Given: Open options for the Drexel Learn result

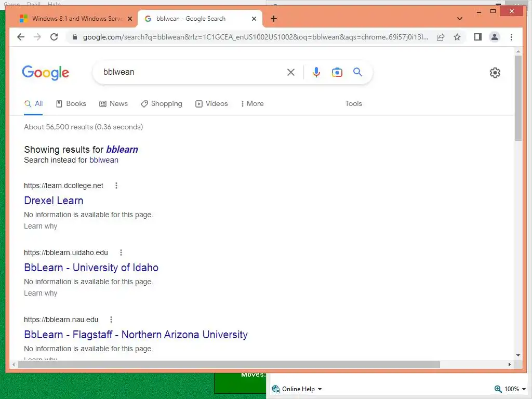Looking at the screenshot, I should pyautogui.click(x=116, y=185).
